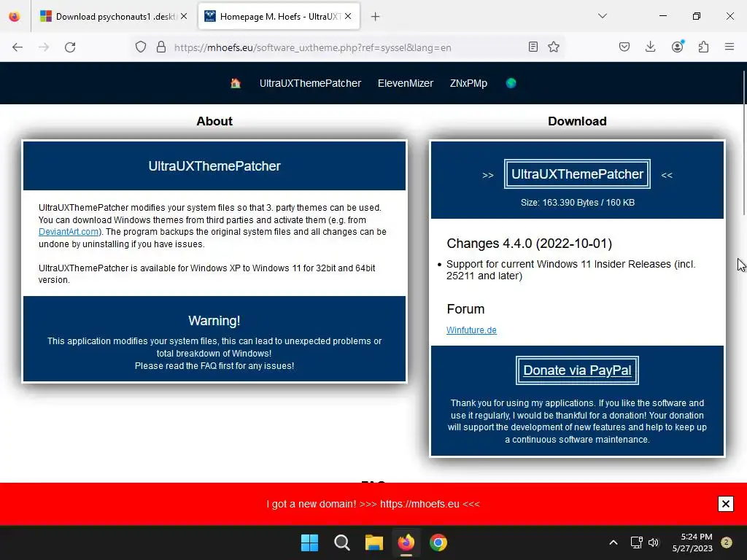Download UltraUXThemePatcher via the boxed button
This screenshot has height=560, width=747.
pos(577,174)
